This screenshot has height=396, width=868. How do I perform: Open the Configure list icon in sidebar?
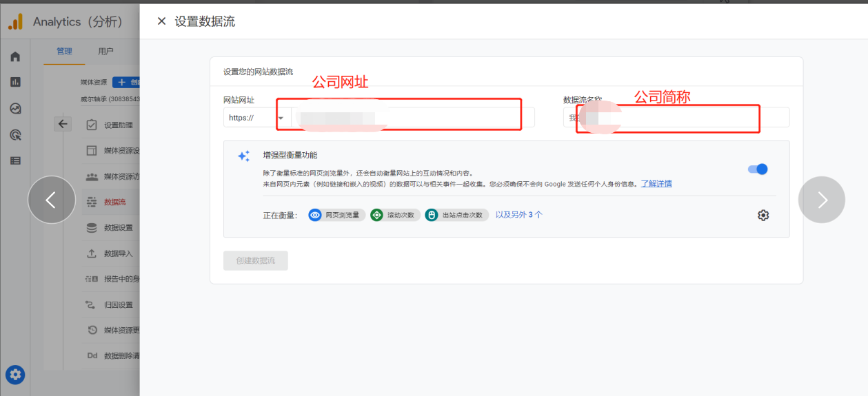coord(15,160)
